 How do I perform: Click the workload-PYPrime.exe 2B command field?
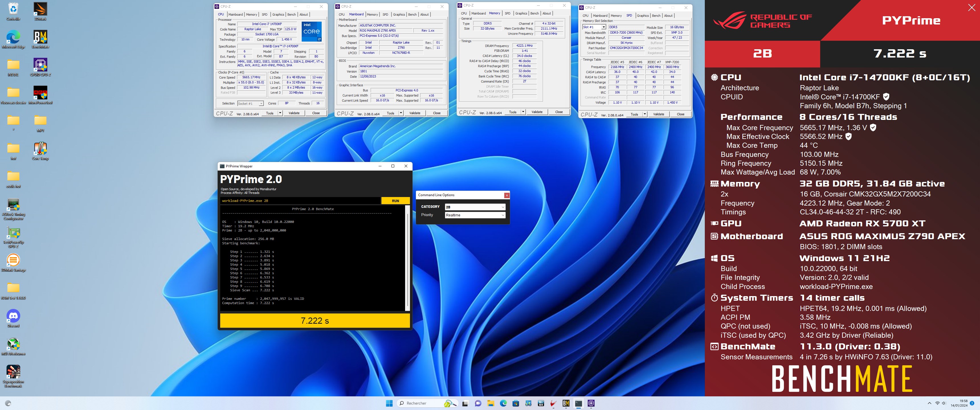point(300,201)
